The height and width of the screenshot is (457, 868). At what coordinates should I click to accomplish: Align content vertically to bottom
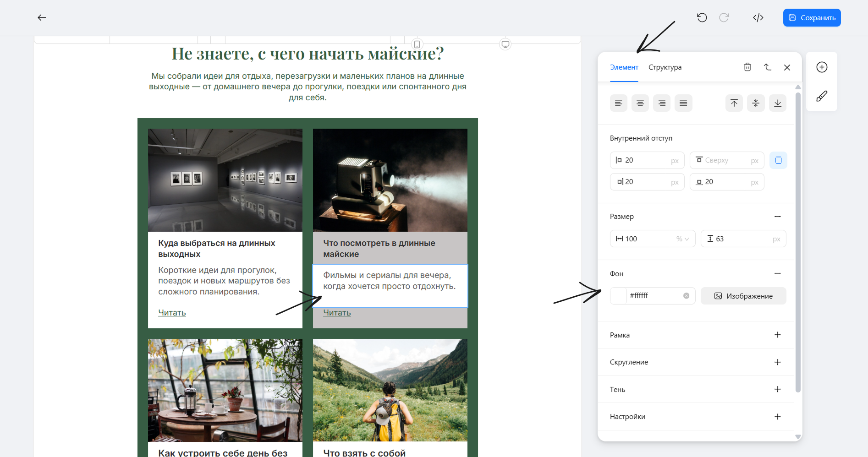coord(778,103)
